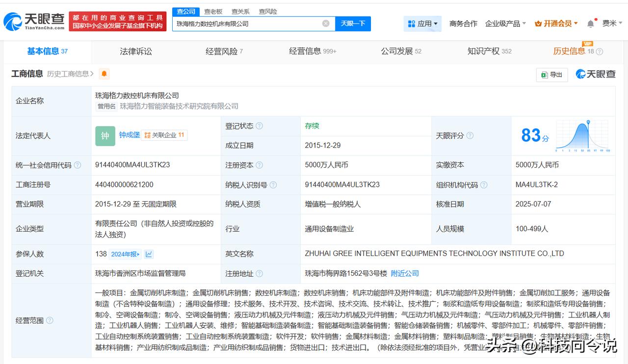Viewport: 628px width, 364px height.
Task: Click former name 珠海格力智能装备技术研究院有限公司
Action: click(x=179, y=106)
